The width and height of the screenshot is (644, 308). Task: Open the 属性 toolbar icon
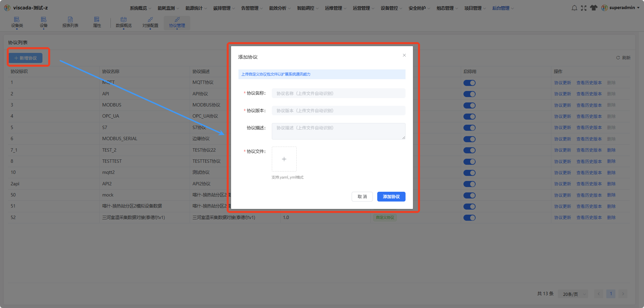(97, 22)
